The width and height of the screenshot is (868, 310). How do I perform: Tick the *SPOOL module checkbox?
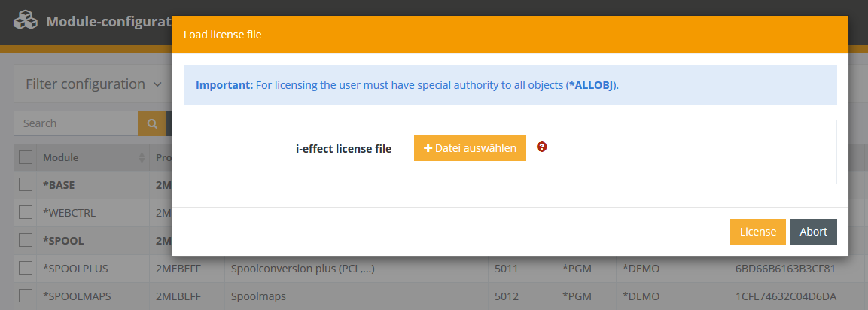[x=26, y=240]
